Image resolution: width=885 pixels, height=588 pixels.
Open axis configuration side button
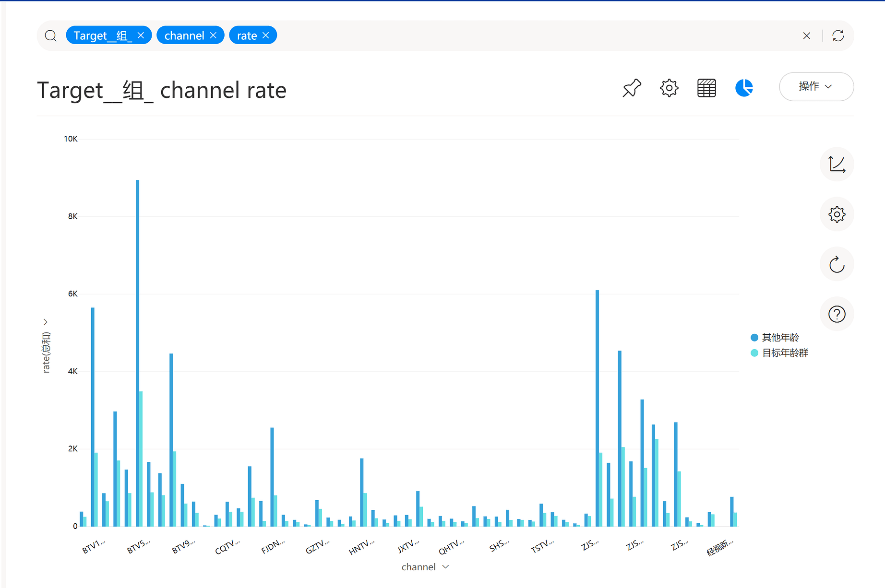[837, 165]
